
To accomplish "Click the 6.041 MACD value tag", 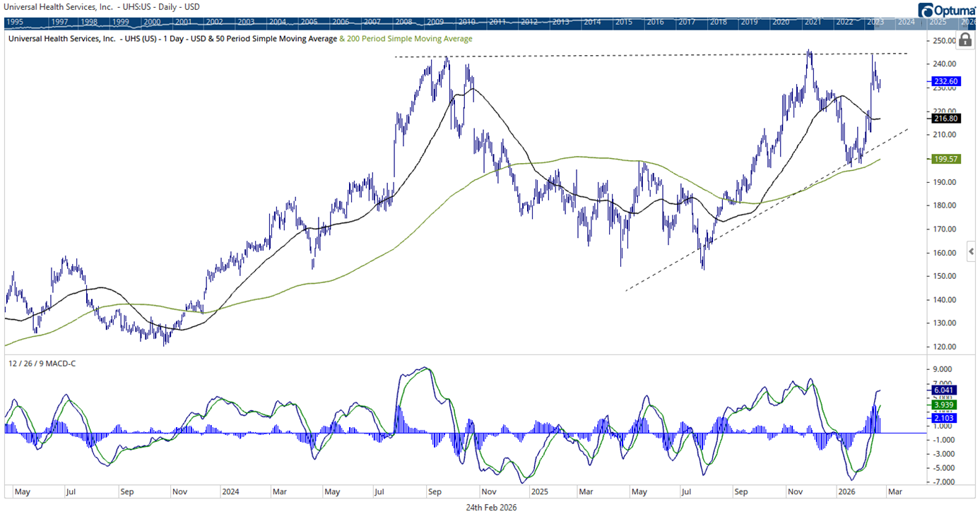I will [x=945, y=389].
